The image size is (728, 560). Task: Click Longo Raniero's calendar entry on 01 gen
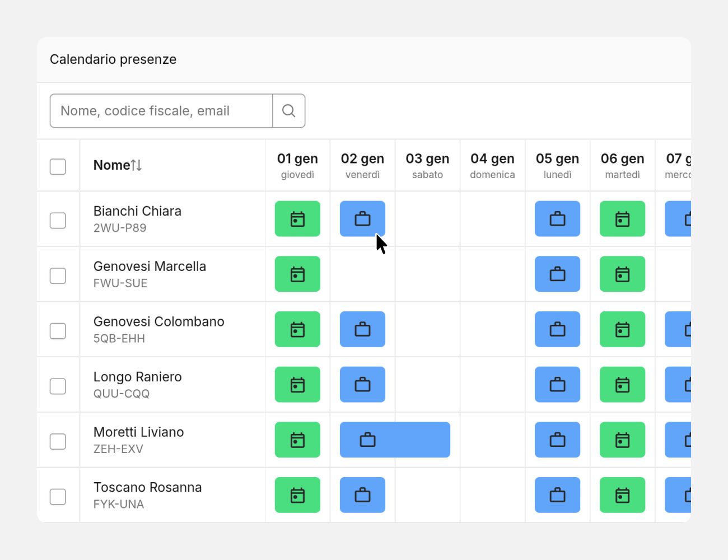(297, 385)
